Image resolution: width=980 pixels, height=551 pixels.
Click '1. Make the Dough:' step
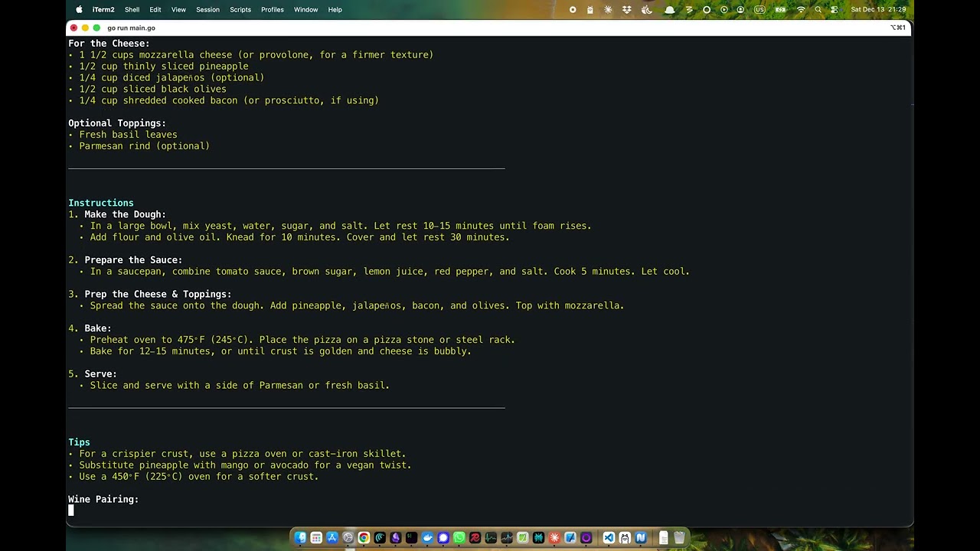pos(117,214)
